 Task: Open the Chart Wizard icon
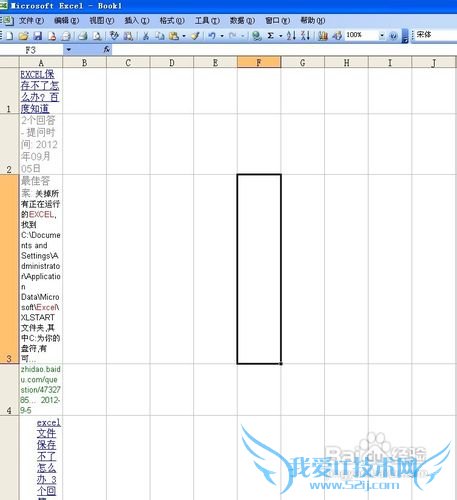(323, 35)
